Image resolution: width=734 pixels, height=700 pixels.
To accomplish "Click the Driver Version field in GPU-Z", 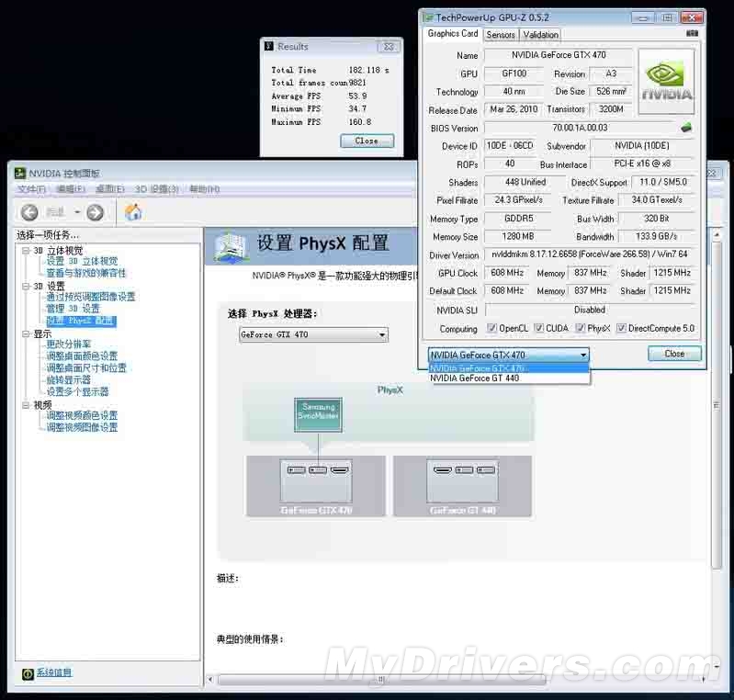I will click(590, 254).
